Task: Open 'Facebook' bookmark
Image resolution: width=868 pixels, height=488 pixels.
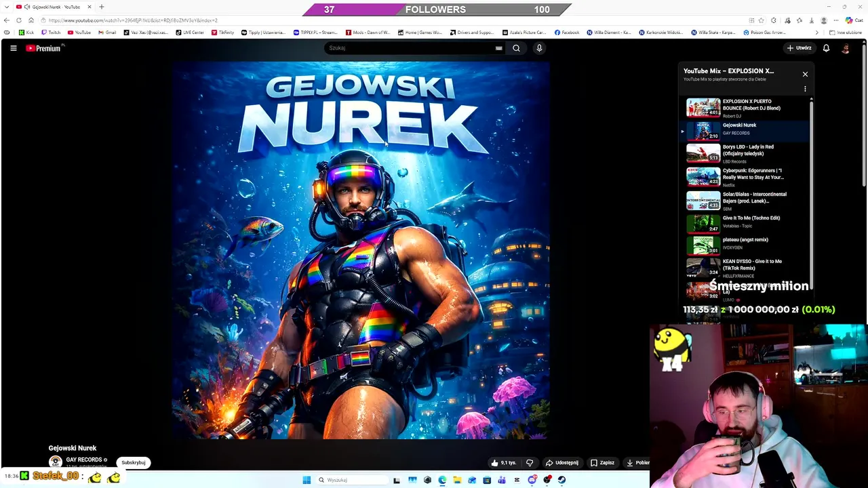Action: pyautogui.click(x=567, y=33)
